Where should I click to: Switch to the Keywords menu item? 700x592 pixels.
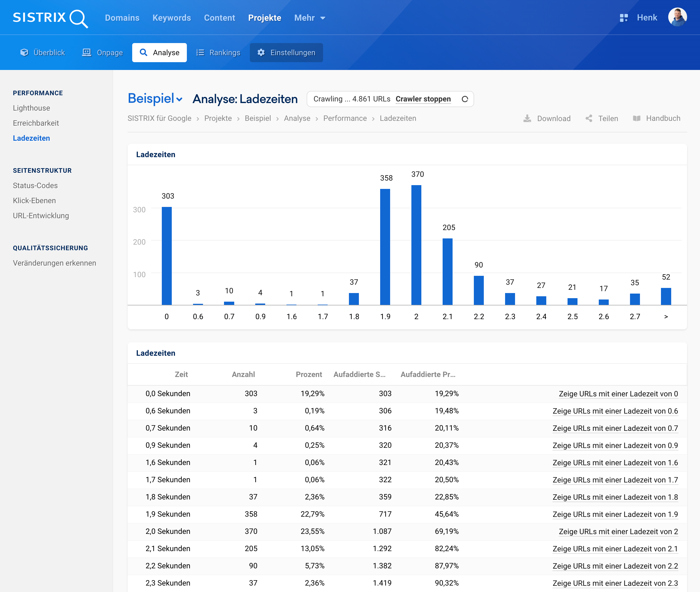[x=171, y=18]
